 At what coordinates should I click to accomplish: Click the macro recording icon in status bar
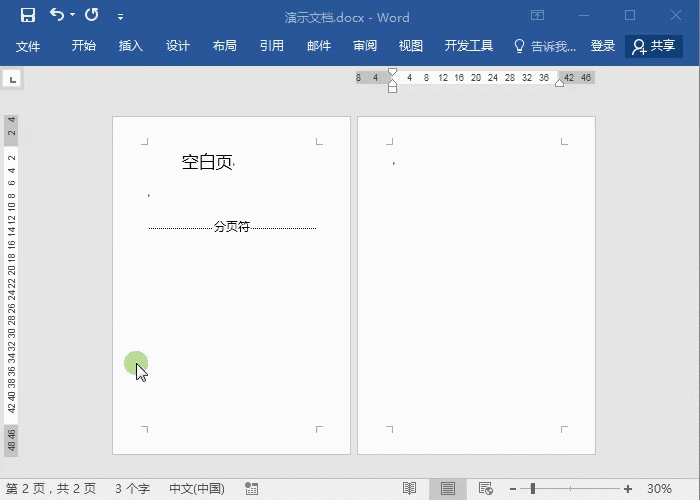click(252, 489)
